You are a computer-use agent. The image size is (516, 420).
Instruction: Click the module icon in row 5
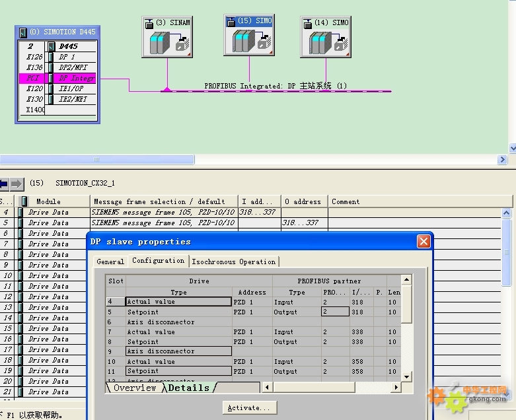tap(20, 223)
